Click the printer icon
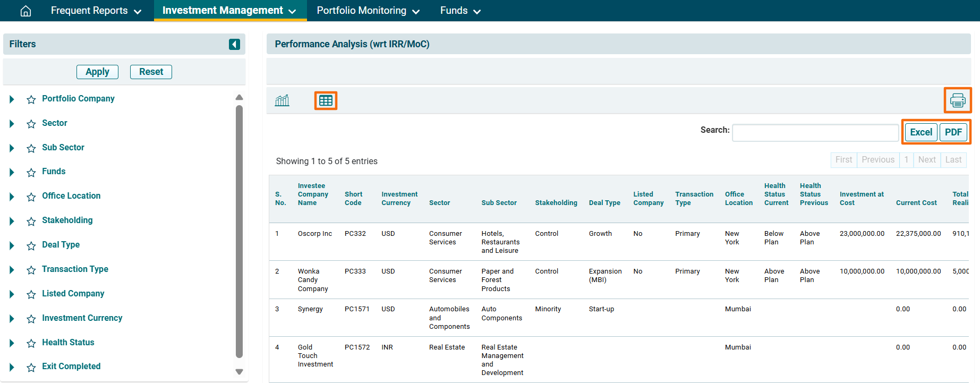Image resolution: width=980 pixels, height=383 pixels. click(x=957, y=100)
